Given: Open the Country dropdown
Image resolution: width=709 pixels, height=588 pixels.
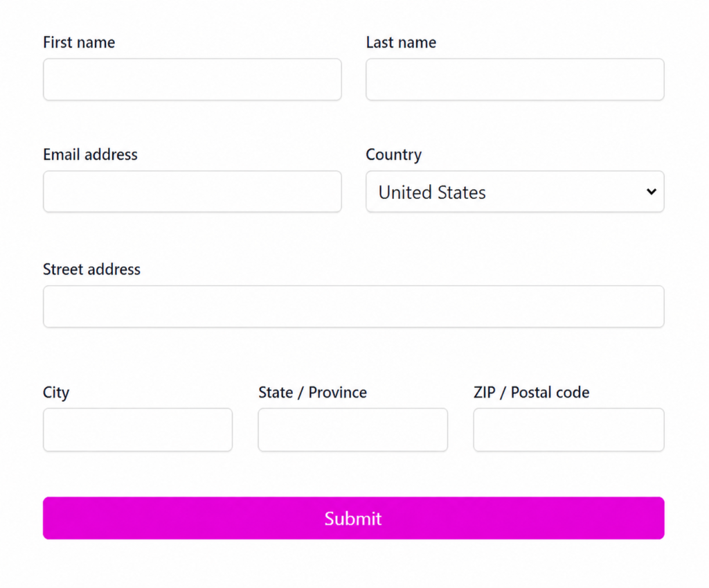Looking at the screenshot, I should (515, 191).
